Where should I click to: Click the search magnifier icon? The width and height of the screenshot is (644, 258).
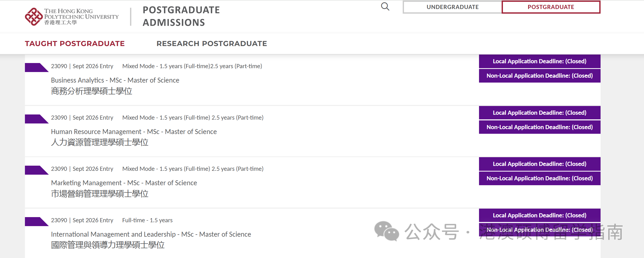385,7
